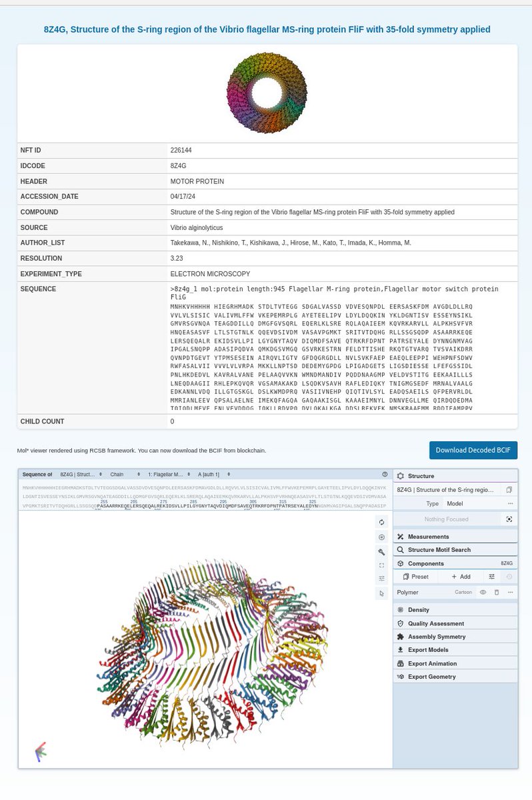This screenshot has height=800, width=532.
Task: Click the sequence panel help icon
Action: 385,475
